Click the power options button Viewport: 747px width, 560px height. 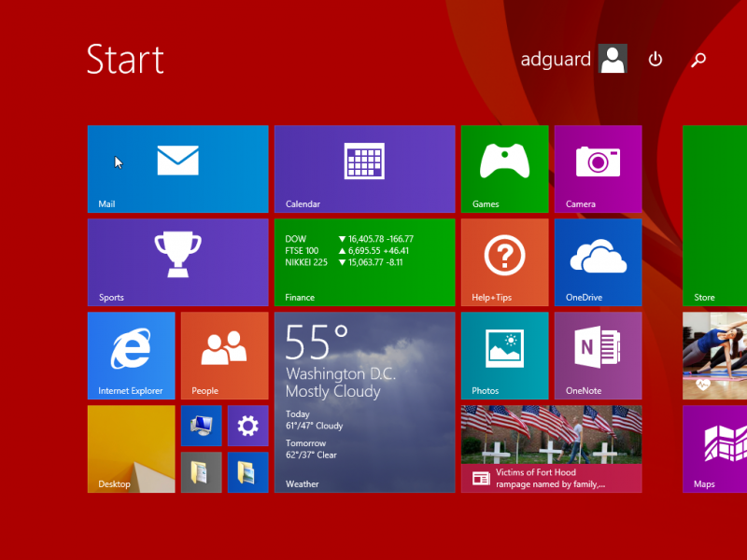point(655,59)
